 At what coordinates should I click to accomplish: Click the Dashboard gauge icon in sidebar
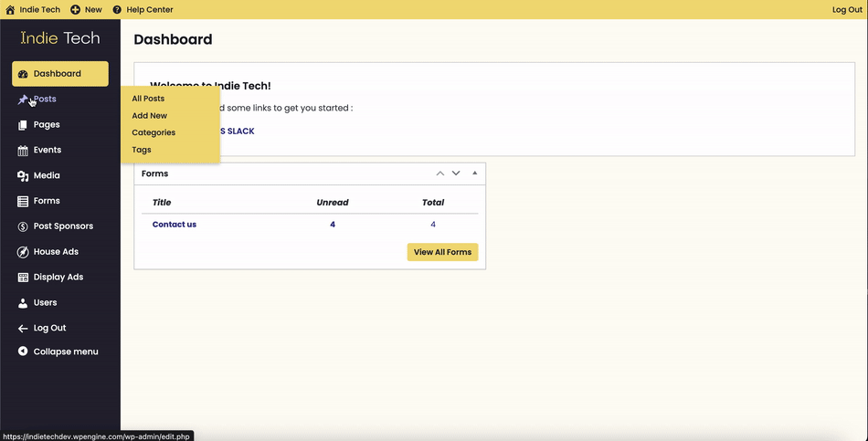tap(23, 74)
